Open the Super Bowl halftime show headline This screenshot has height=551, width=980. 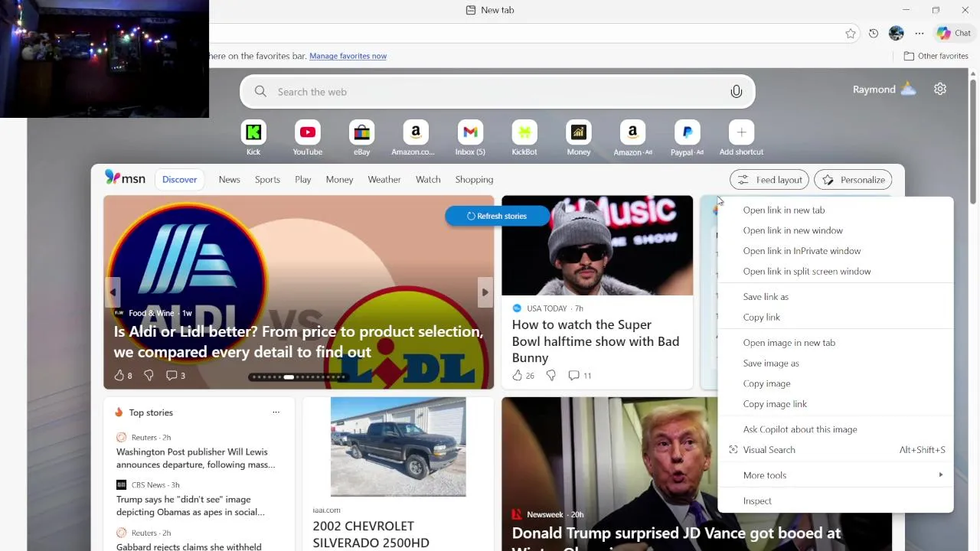(x=596, y=341)
